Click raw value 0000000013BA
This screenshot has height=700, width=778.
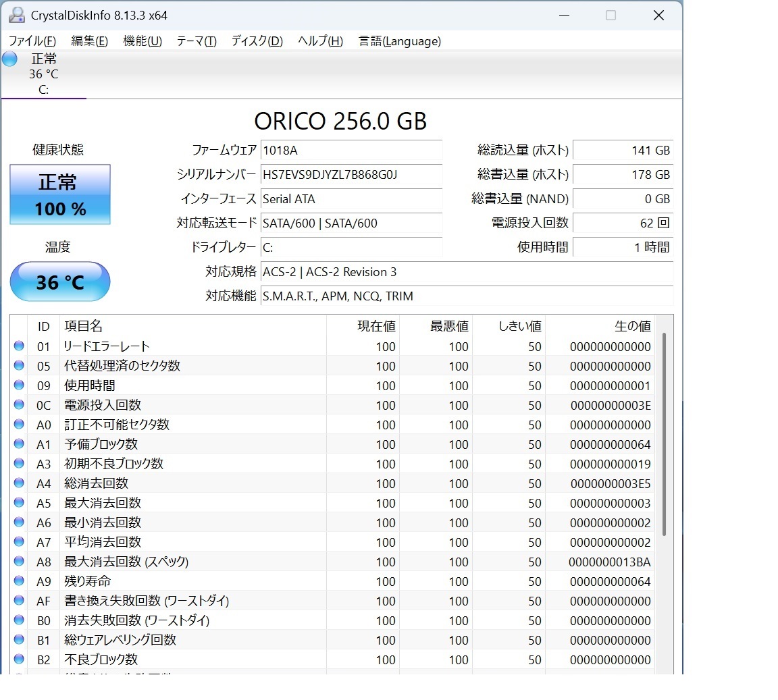(610, 562)
